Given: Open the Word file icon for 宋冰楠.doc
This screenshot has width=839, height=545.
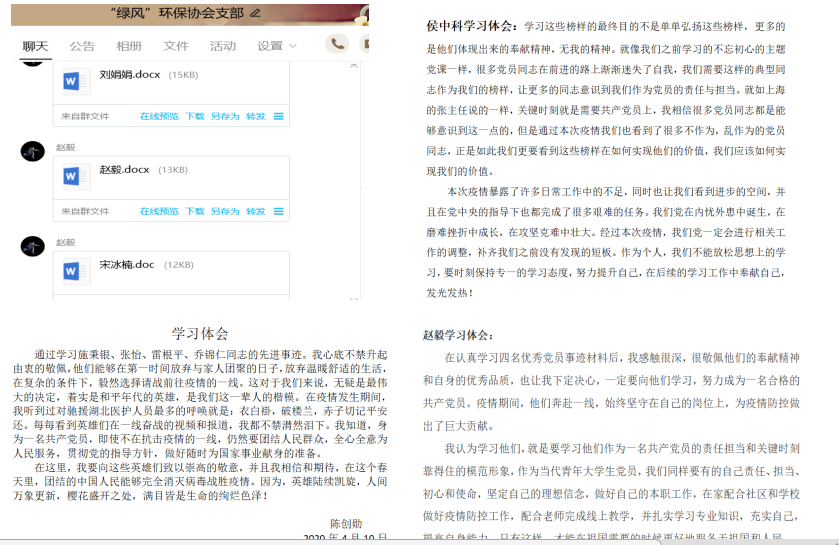Looking at the screenshot, I should (76, 271).
